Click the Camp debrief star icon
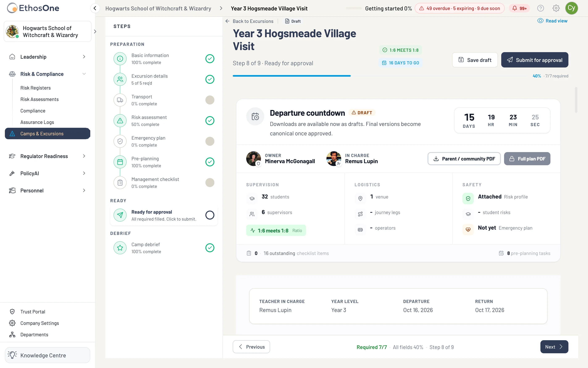The image size is (588, 368). pos(120,248)
